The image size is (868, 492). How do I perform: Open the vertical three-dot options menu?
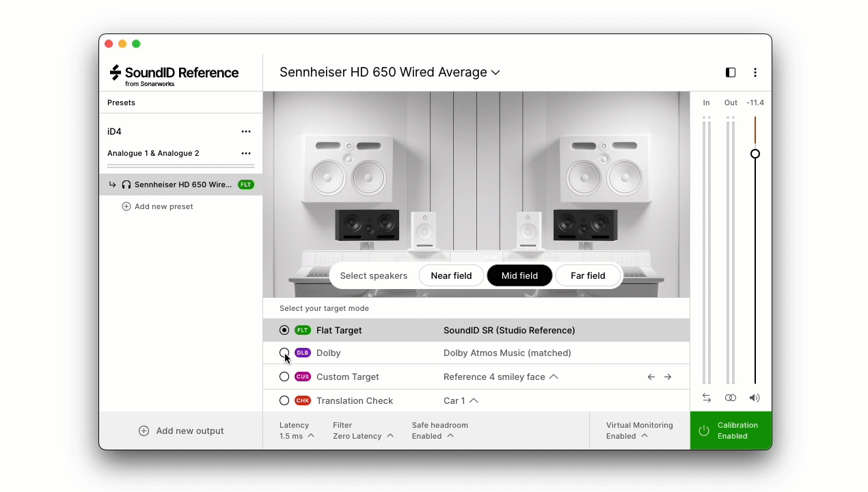coord(755,72)
